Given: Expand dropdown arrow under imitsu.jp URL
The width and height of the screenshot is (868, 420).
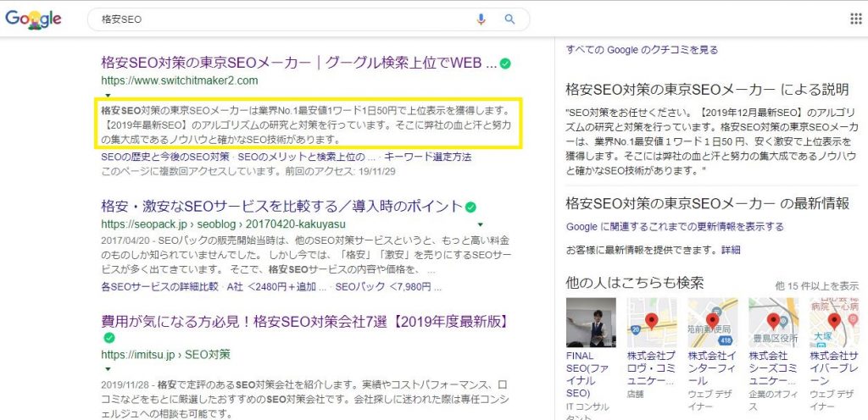Looking at the screenshot, I should (x=108, y=368).
